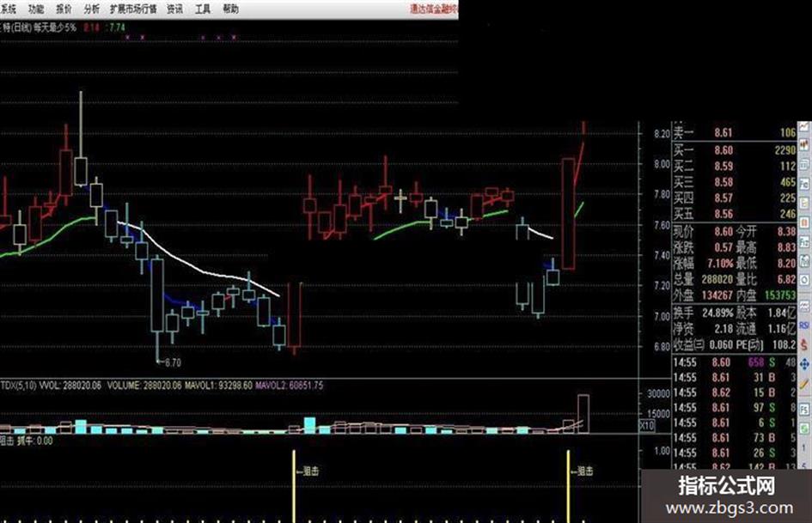The image size is (812, 523).
Task: Click the PE(动) 108.2 value
Action: (x=784, y=345)
